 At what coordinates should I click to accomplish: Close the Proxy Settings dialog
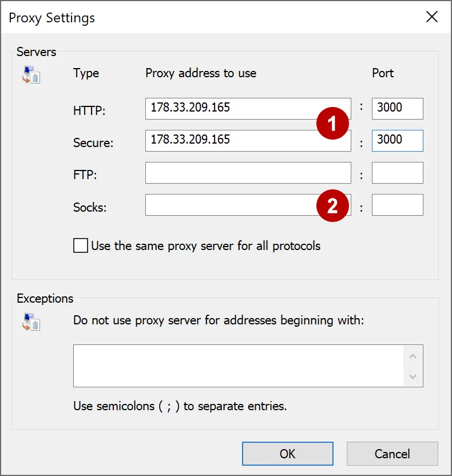pyautogui.click(x=432, y=17)
